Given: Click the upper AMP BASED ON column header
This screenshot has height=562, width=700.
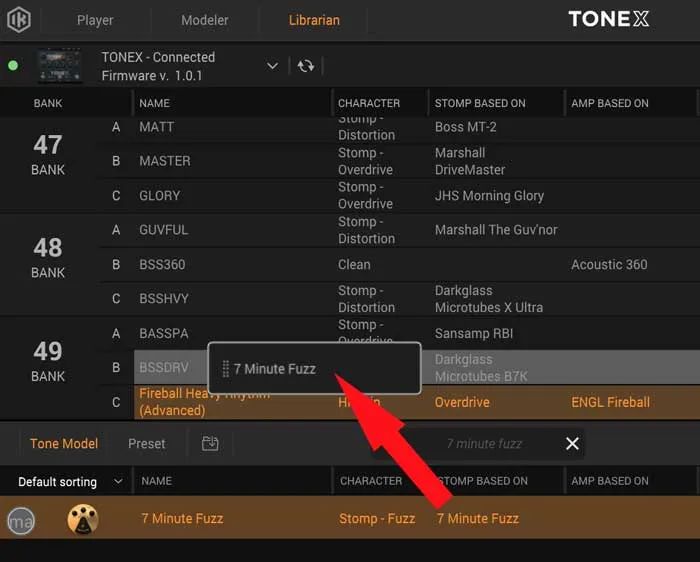Looking at the screenshot, I should click(610, 104).
